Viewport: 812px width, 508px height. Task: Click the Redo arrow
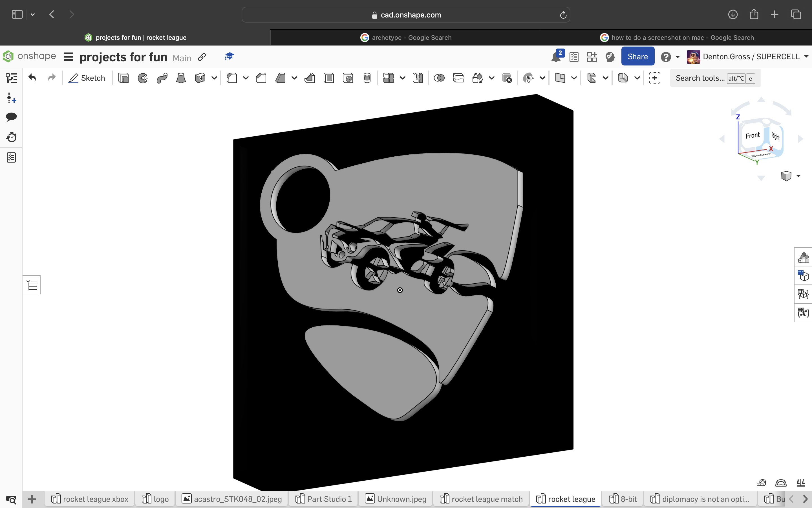52,78
